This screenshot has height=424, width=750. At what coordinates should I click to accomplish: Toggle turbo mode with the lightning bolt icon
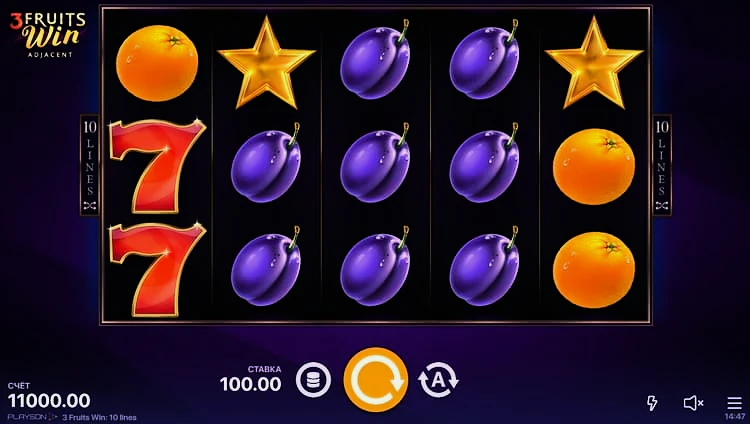pos(652,403)
